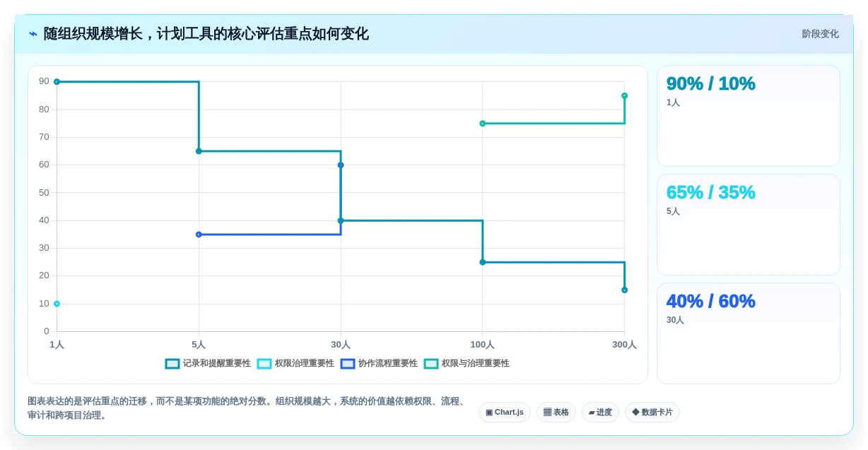
Task: Toggle the 记录和提醒重要性 legend item
Action: (208, 363)
